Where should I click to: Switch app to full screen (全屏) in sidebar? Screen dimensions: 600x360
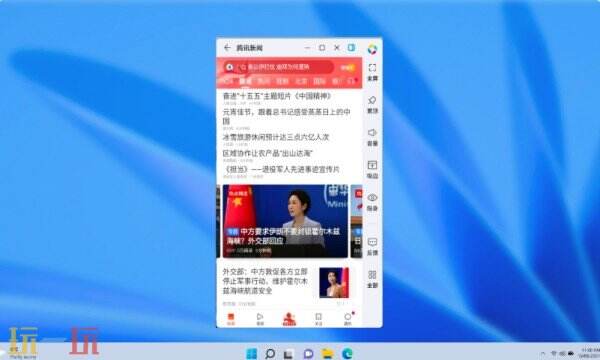click(x=372, y=72)
